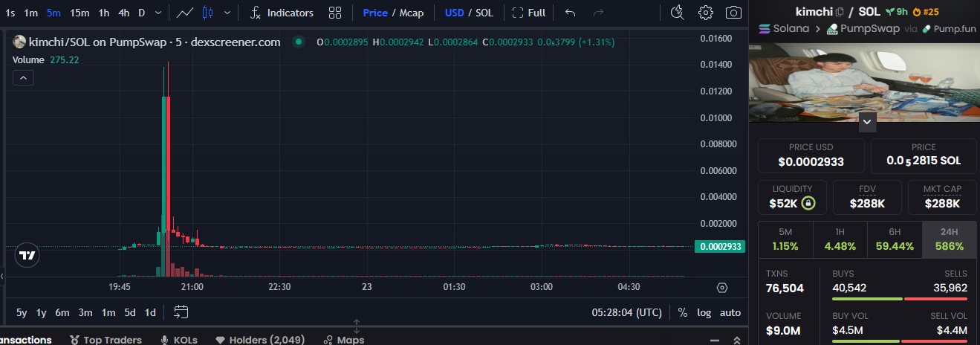Expand the token info below the banner image

coord(867,120)
